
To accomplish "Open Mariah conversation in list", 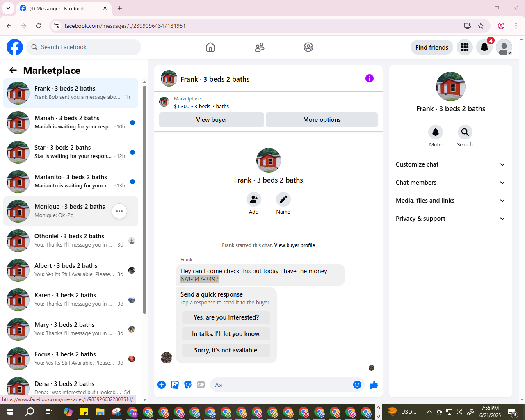I will pos(71,123).
